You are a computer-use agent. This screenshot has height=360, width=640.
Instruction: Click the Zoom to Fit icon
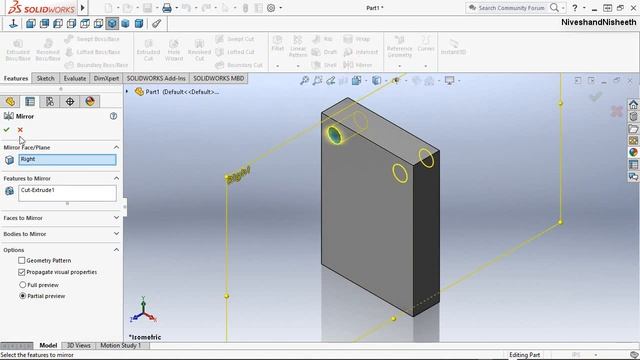tap(304, 81)
